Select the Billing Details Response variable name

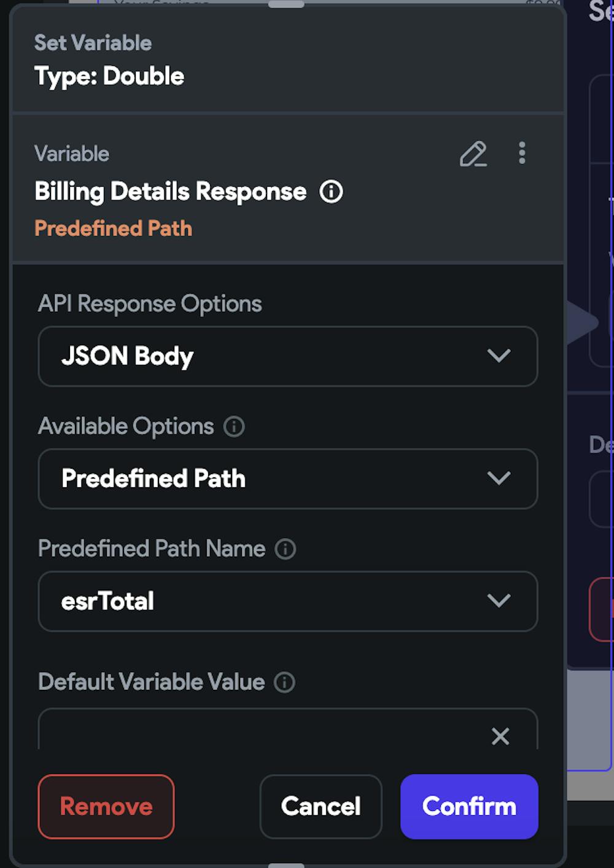coord(171,192)
